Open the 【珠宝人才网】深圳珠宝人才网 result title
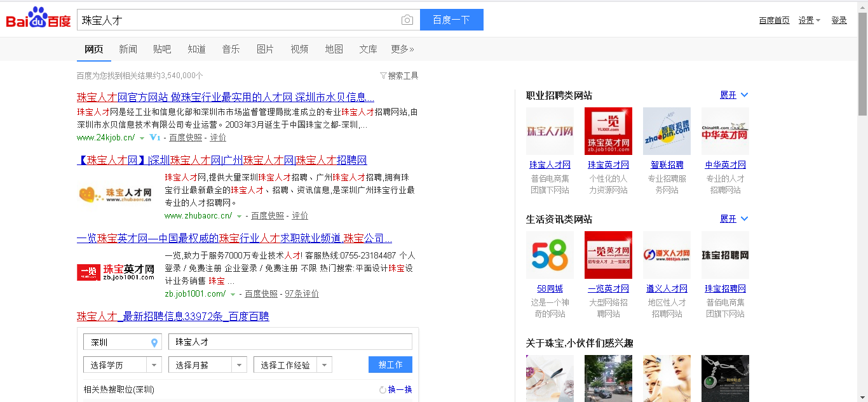 point(222,160)
